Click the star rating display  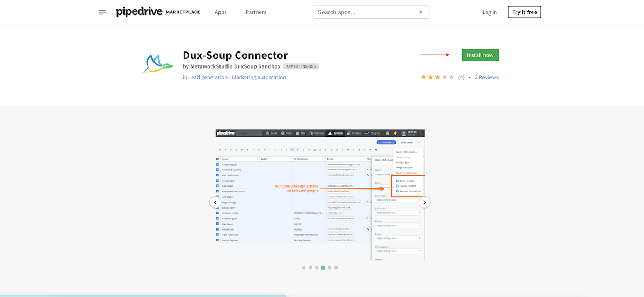(438, 77)
